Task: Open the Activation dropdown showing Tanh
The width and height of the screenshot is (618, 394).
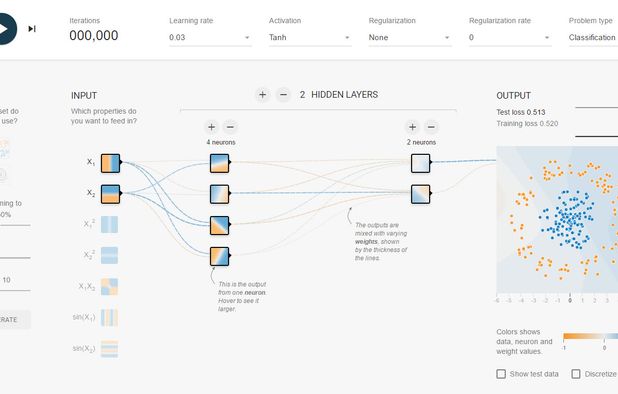Action: click(x=310, y=37)
